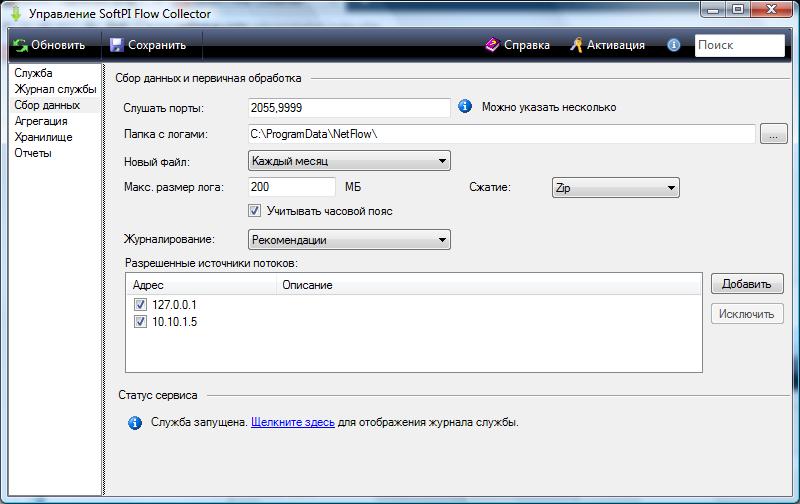Click the service status info icon
The width and height of the screenshot is (800, 504).
pyautogui.click(x=135, y=423)
